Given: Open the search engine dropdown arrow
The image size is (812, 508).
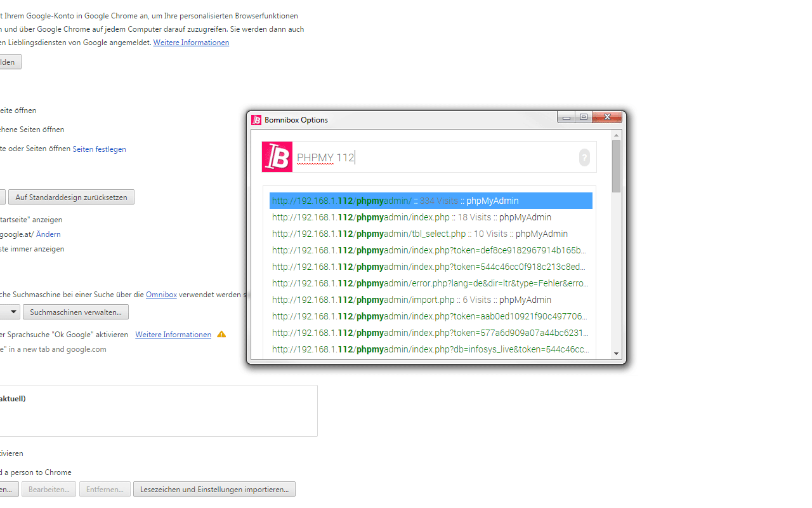Looking at the screenshot, I should click(x=14, y=312).
